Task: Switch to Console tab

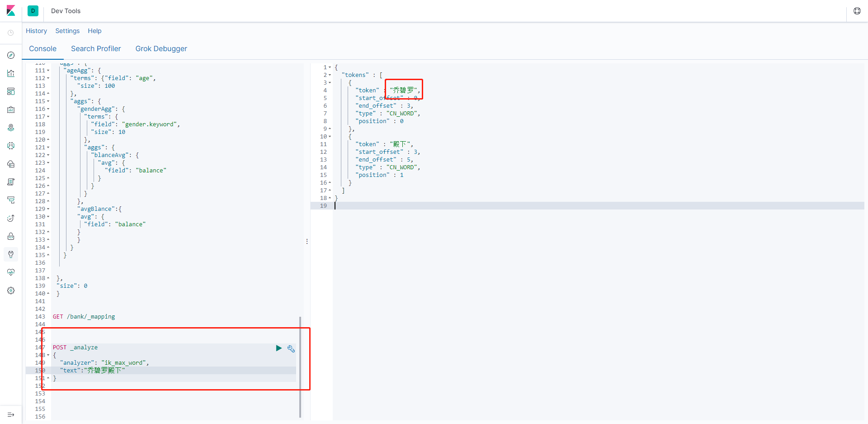Action: pyautogui.click(x=43, y=49)
